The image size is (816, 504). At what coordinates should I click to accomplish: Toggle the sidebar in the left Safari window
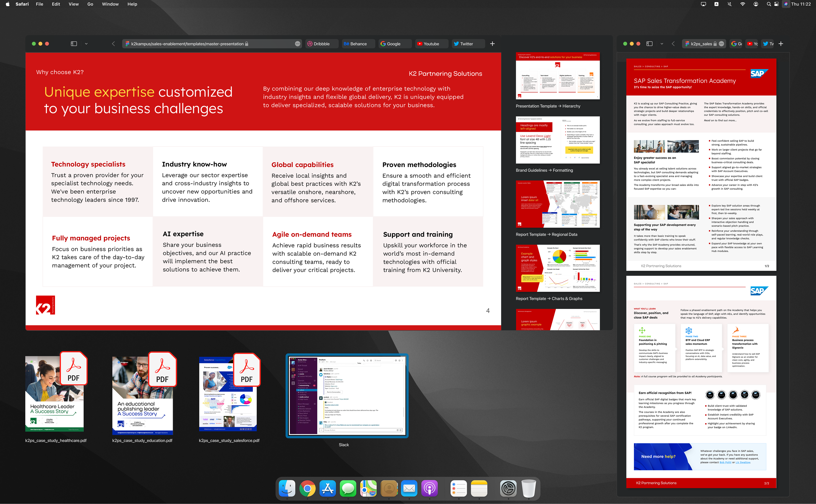point(74,44)
